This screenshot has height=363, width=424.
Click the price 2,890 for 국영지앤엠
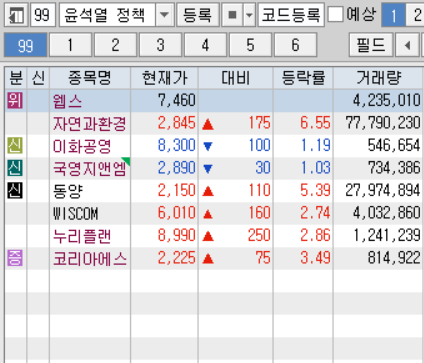pyautogui.click(x=177, y=168)
